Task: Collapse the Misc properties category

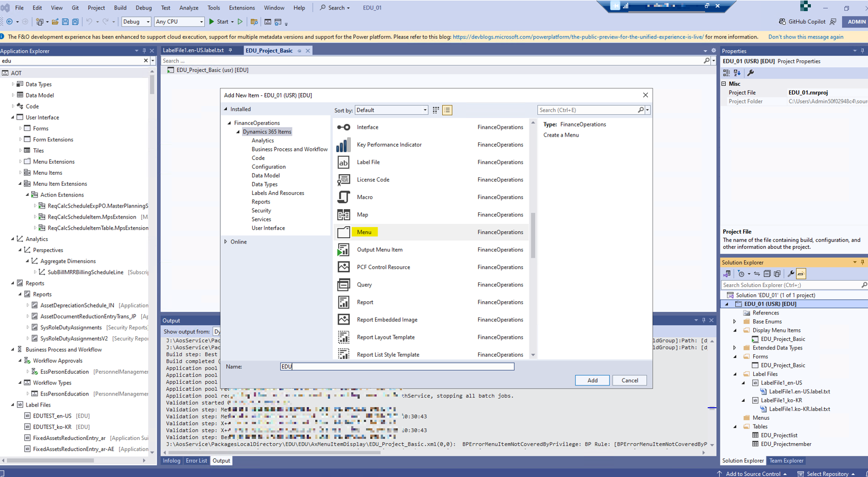Action: pos(724,84)
